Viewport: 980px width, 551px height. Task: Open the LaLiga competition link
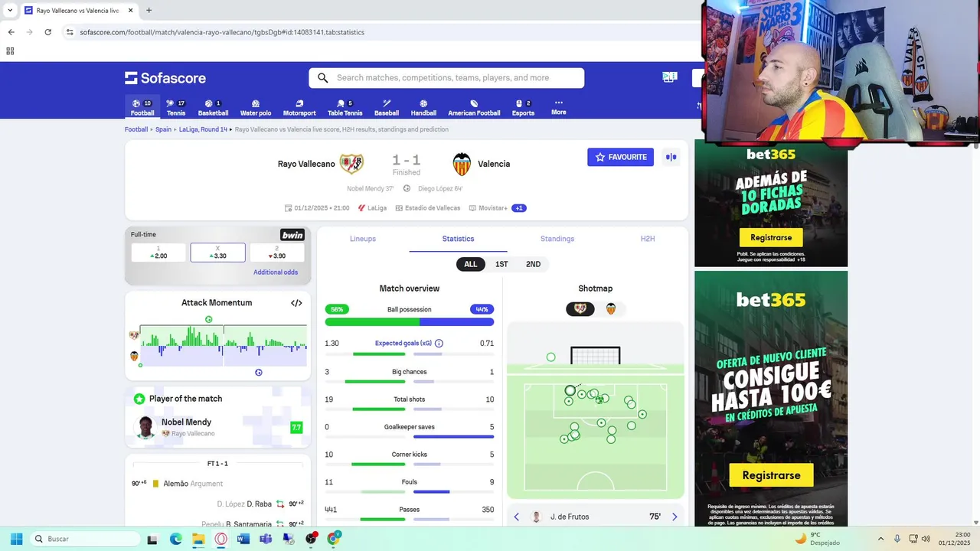pos(372,208)
